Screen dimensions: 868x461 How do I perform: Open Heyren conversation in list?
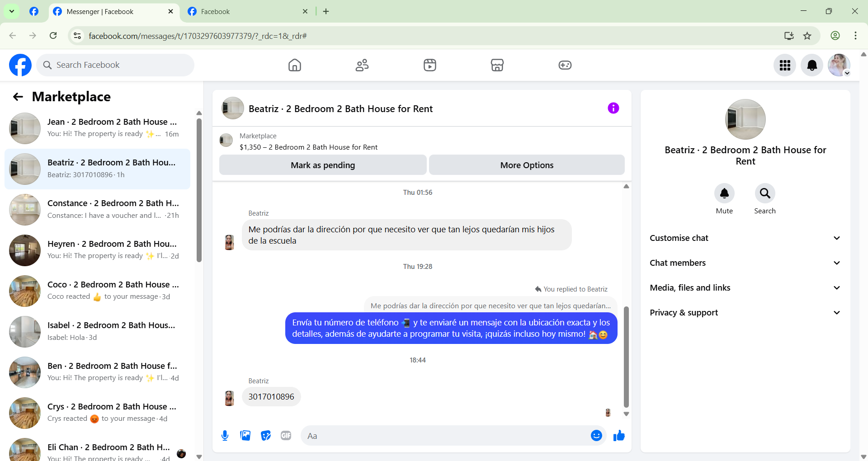click(x=97, y=250)
